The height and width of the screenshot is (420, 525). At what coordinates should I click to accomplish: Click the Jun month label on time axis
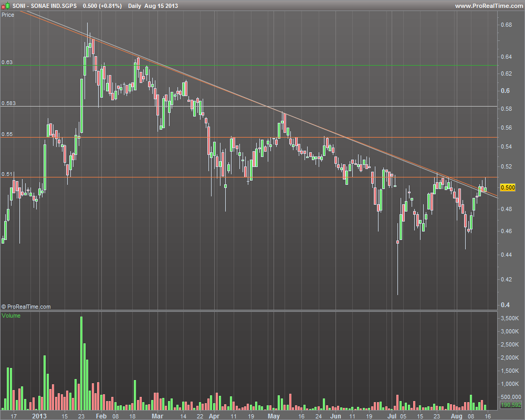click(335, 416)
